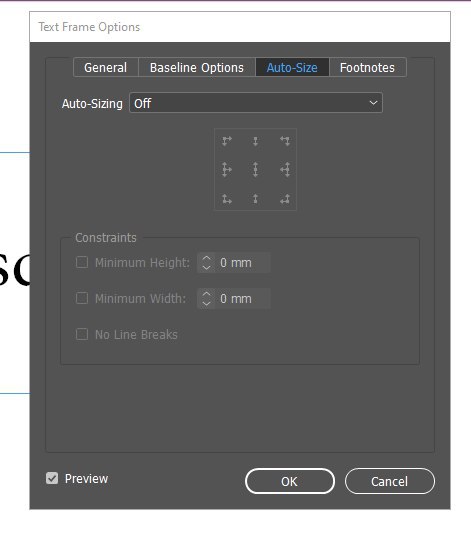Select the Auto-Size tab
The width and height of the screenshot is (471, 536).
292,67
